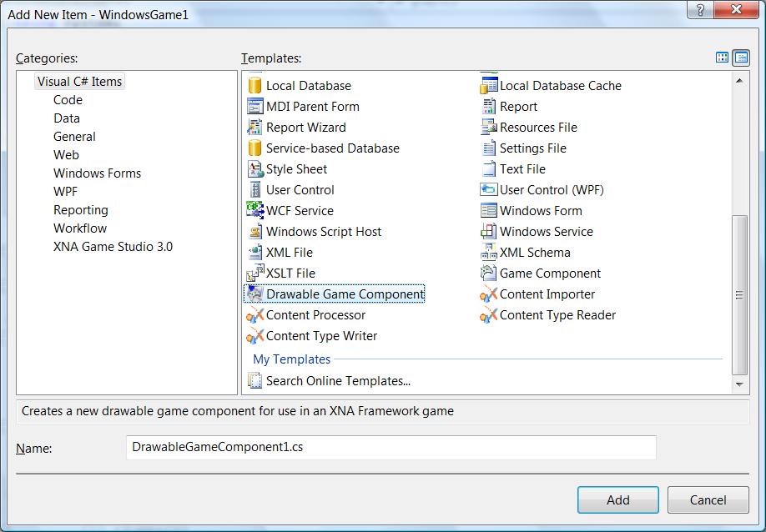Pick the XML File icon
766x532 pixels.
pos(254,253)
